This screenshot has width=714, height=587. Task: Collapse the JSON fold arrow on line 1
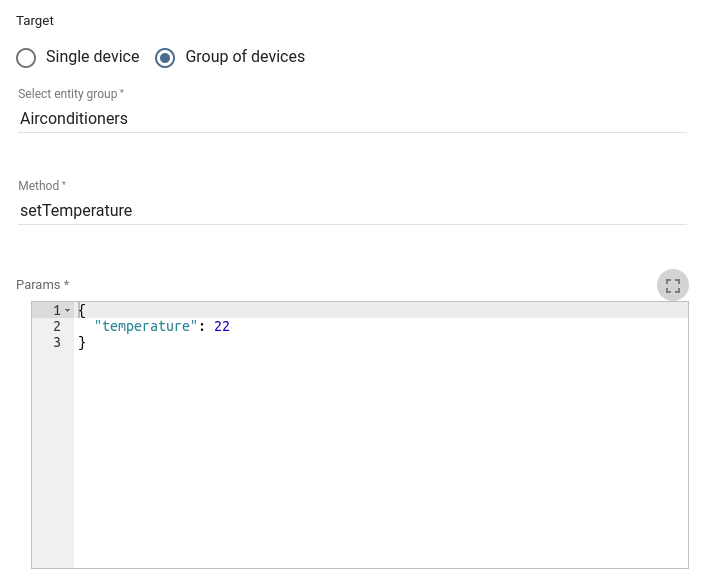(x=68, y=311)
